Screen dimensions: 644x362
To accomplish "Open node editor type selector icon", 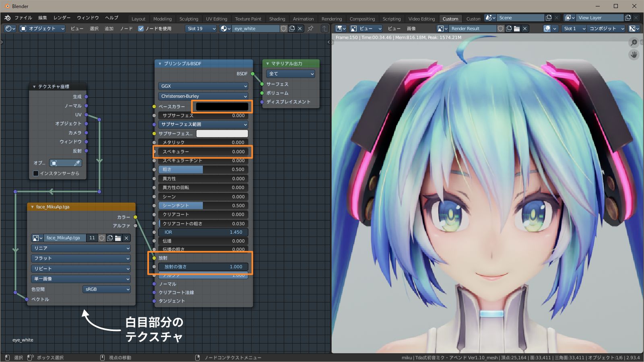I will point(10,29).
